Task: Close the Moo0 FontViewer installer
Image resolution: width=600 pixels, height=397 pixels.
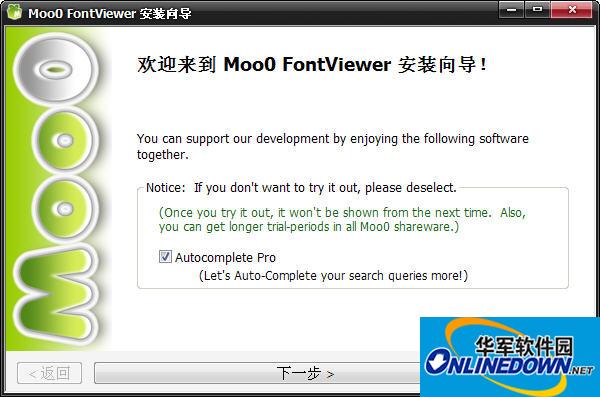Action: click(x=572, y=9)
